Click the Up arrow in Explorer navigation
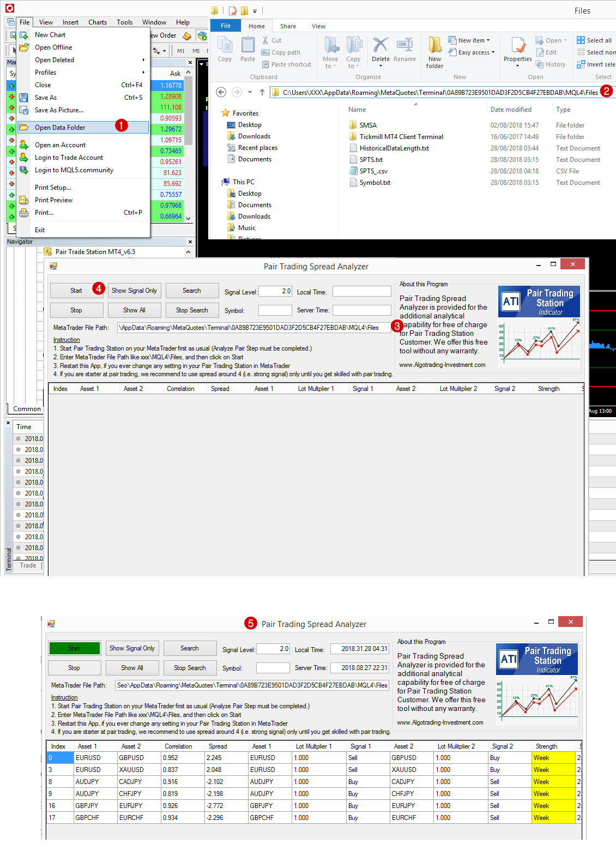Viewport: 616px width, 844px height. click(262, 92)
